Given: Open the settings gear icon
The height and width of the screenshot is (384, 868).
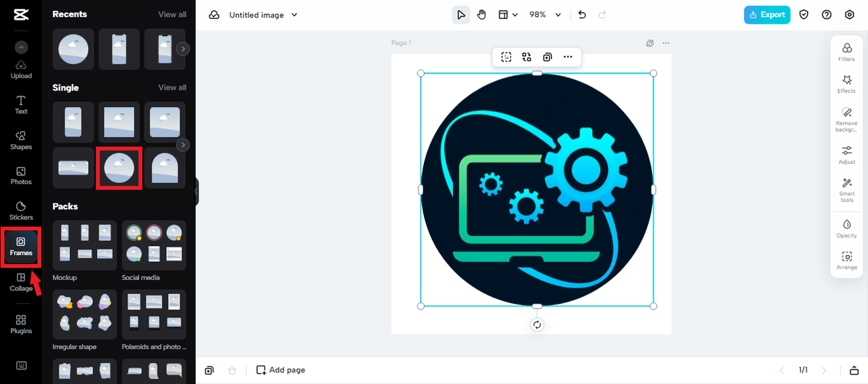Looking at the screenshot, I should tap(850, 15).
